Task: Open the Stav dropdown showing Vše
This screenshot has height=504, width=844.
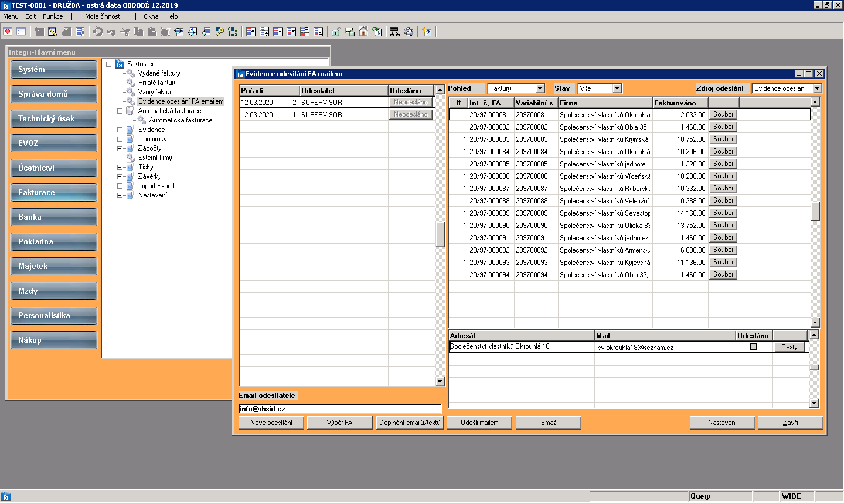Action: coord(617,88)
